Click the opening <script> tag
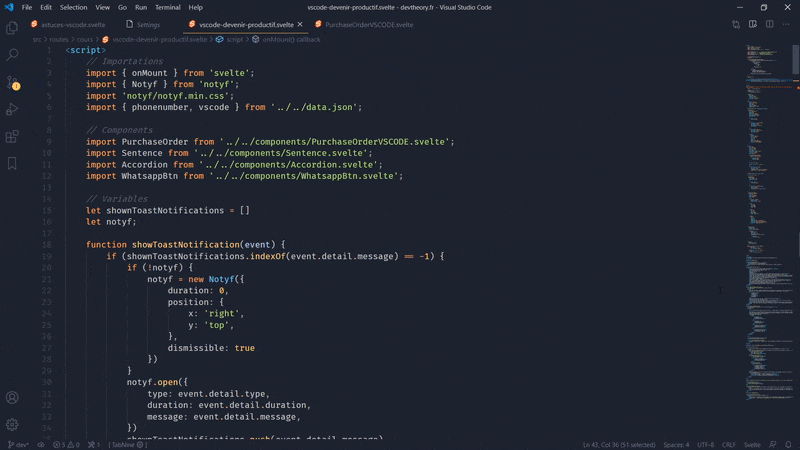The height and width of the screenshot is (450, 800). 86,50
